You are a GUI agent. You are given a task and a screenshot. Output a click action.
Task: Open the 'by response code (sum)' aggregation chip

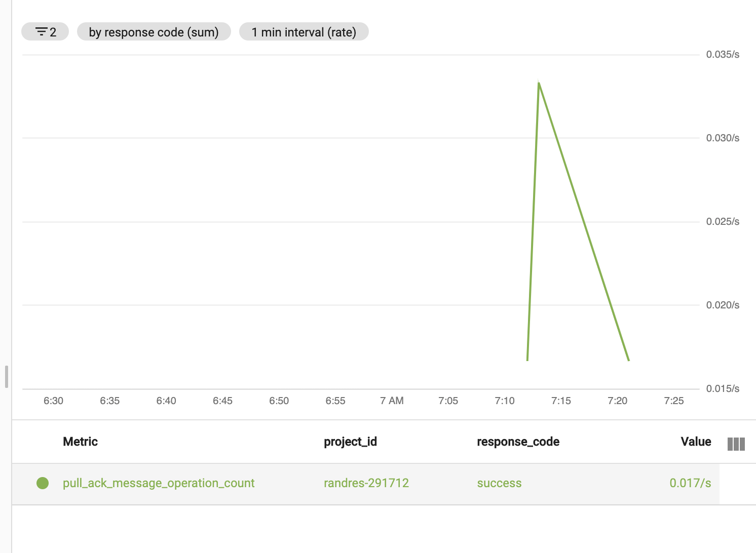154,31
